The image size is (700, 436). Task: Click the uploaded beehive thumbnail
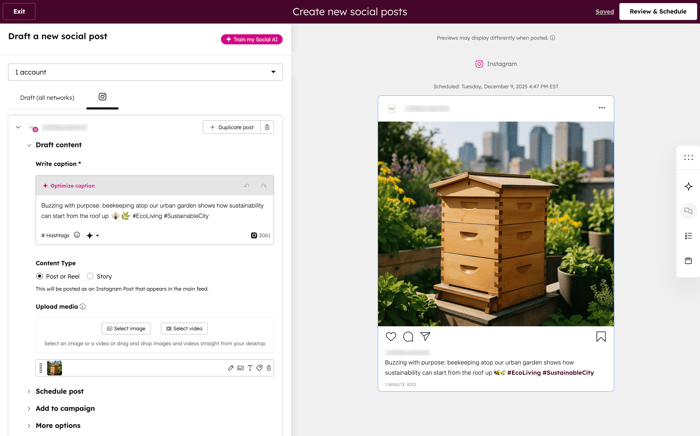(54, 368)
